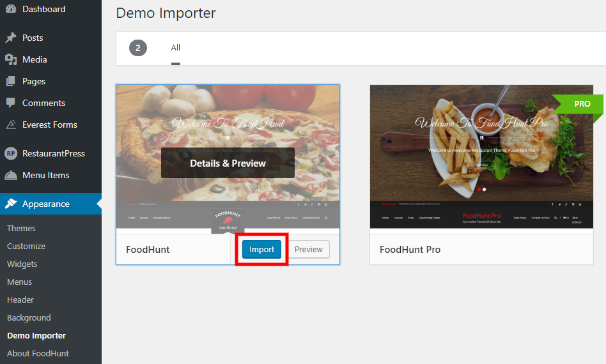This screenshot has width=606, height=364.
Task: Click the FoodHunt Pro demo screenshot
Action: [481, 156]
